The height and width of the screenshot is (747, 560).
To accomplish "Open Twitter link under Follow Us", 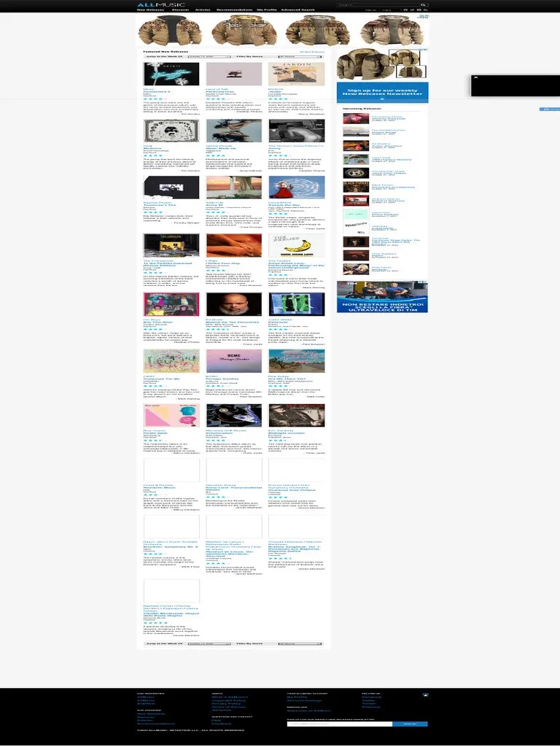I will [368, 700].
